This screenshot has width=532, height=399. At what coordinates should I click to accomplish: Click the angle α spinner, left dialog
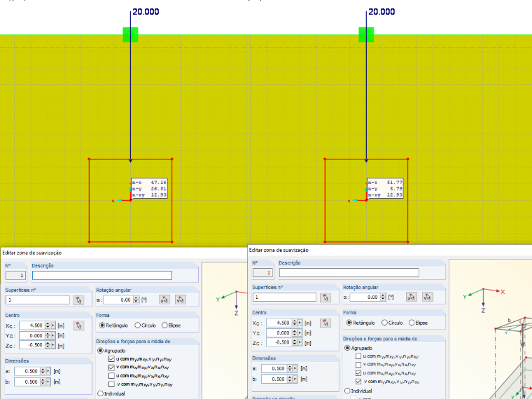[x=136, y=300]
